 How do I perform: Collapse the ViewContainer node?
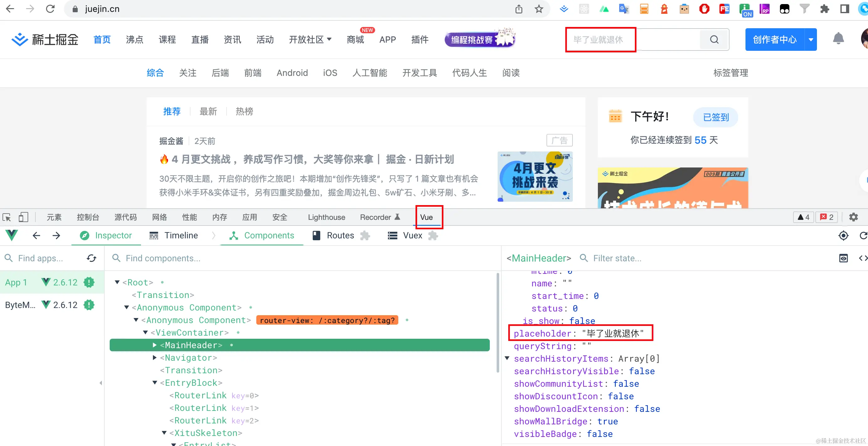tap(145, 332)
